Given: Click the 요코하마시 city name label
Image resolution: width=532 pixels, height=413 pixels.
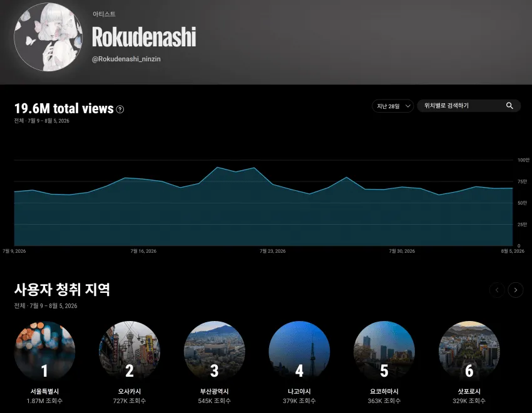Looking at the screenshot, I should (384, 391).
